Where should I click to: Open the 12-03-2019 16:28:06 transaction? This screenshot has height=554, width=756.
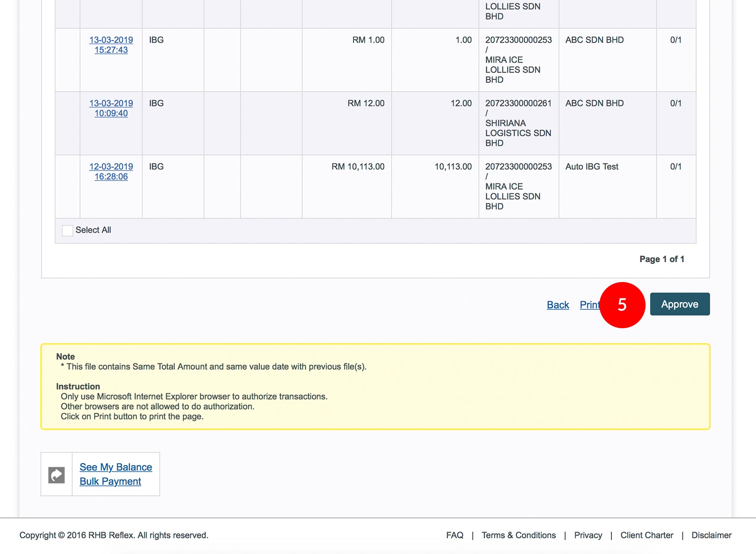coord(111,172)
